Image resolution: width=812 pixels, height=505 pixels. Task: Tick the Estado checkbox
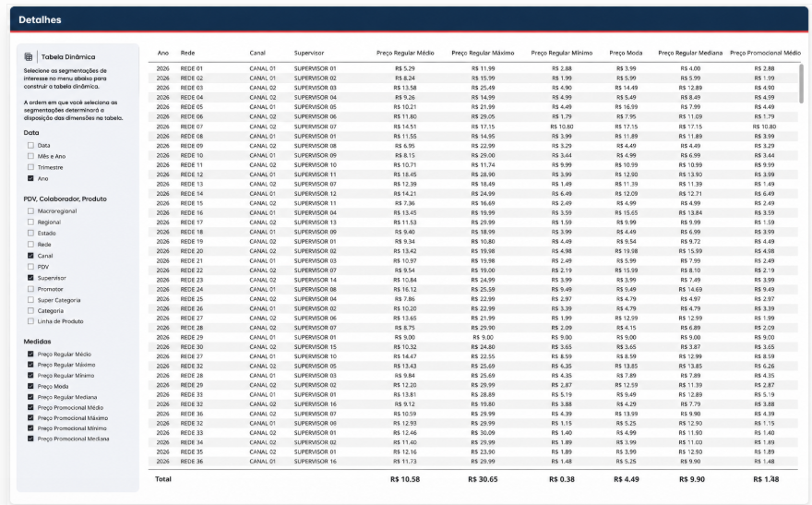[30, 233]
